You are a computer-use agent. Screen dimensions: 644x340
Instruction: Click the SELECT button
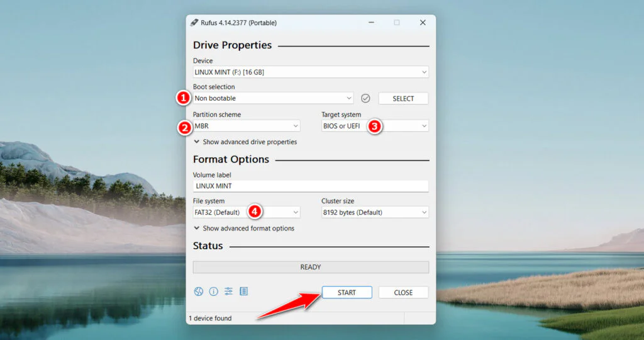pyautogui.click(x=403, y=98)
